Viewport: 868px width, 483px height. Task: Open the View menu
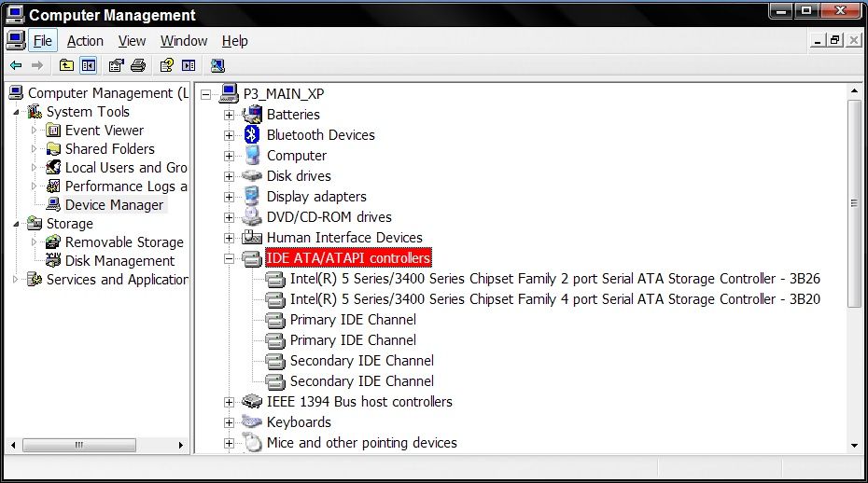(x=132, y=41)
